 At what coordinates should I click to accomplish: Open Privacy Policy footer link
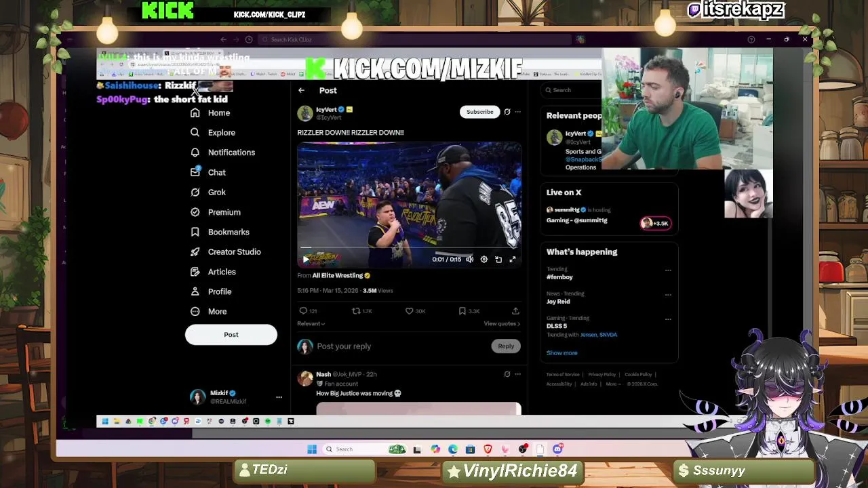(x=601, y=375)
